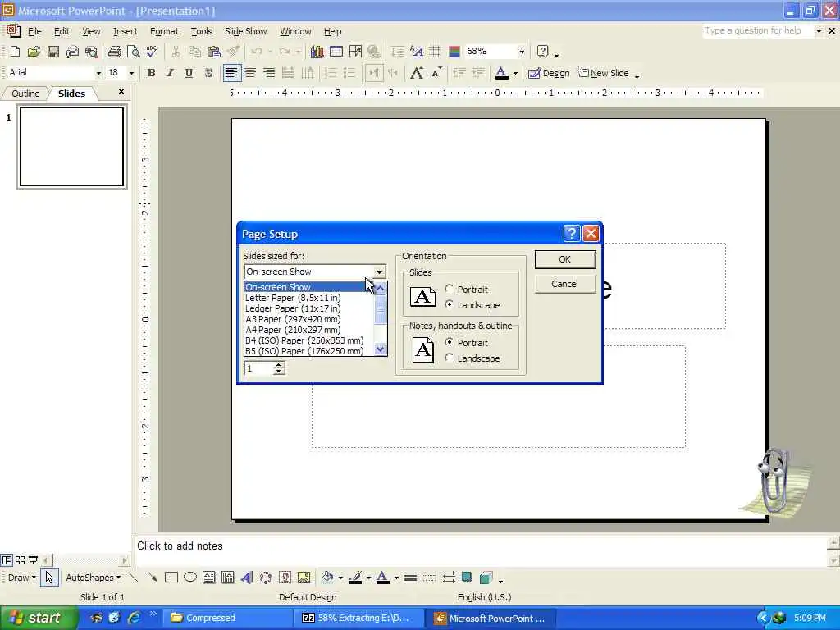Click the New document icon
Image resolution: width=840 pixels, height=630 pixels.
coord(15,52)
